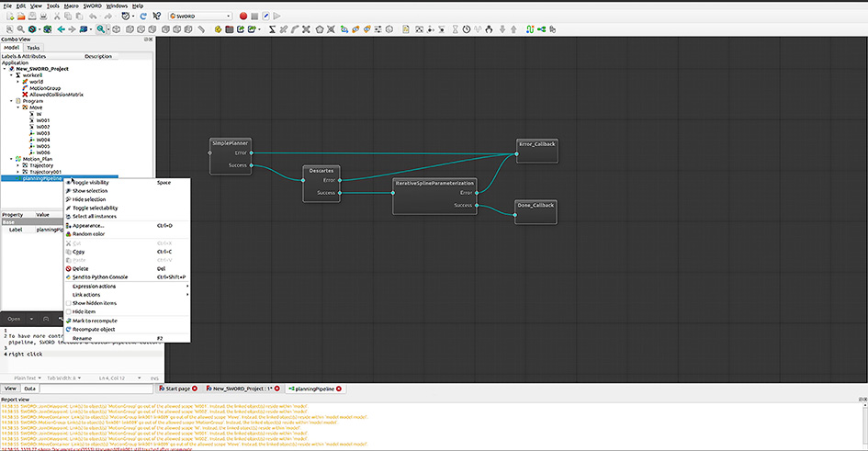
Task: Click the measure ruler tool icon
Action: tap(201, 28)
